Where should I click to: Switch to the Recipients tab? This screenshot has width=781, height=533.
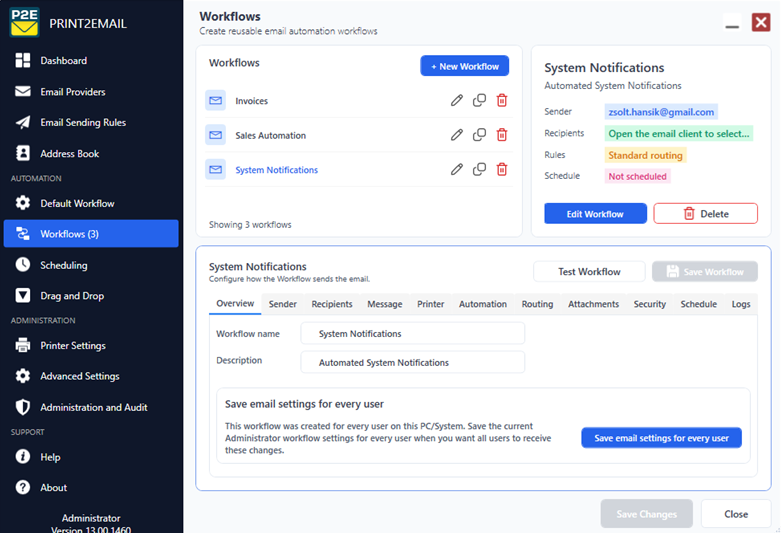pyautogui.click(x=332, y=304)
